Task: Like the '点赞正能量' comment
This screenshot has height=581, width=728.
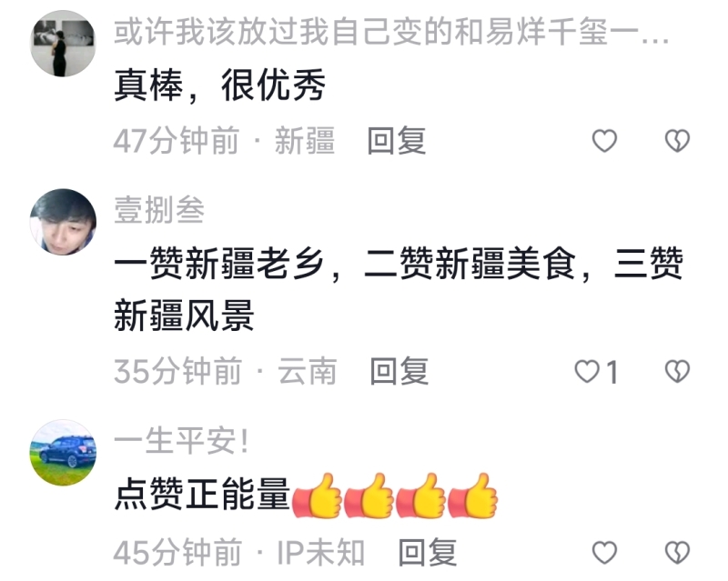Action: coord(604,552)
